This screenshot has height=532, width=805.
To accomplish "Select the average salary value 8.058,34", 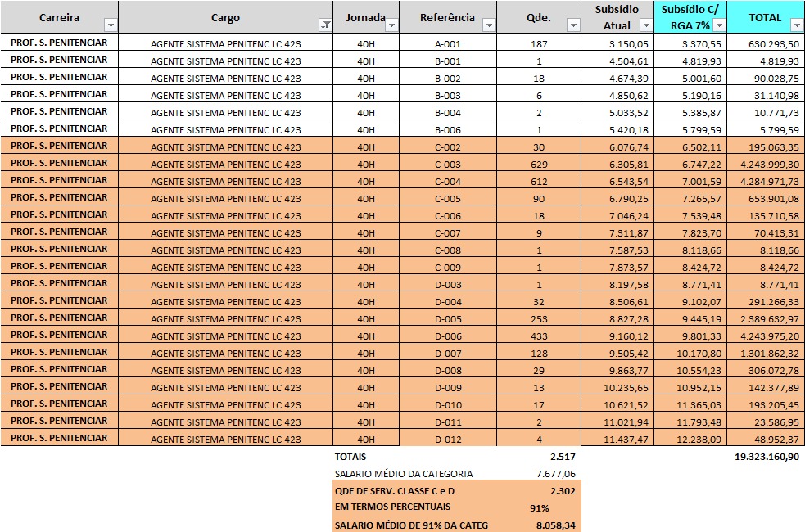I will pyautogui.click(x=554, y=525).
